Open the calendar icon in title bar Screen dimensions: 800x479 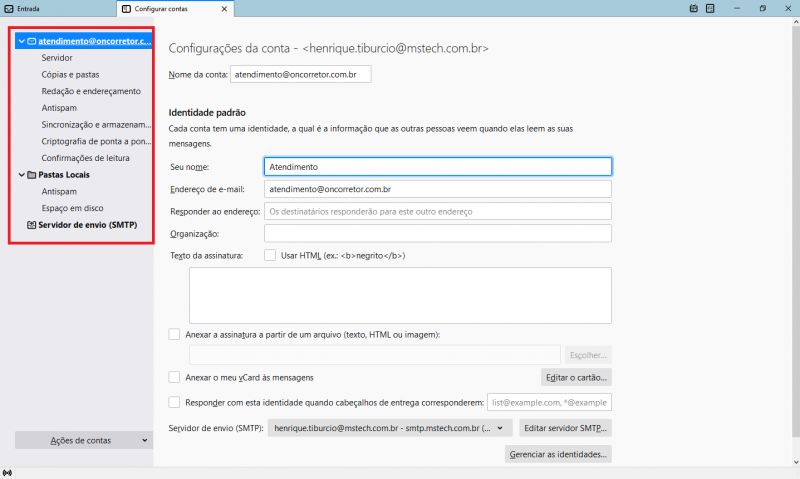pyautogui.click(x=693, y=8)
